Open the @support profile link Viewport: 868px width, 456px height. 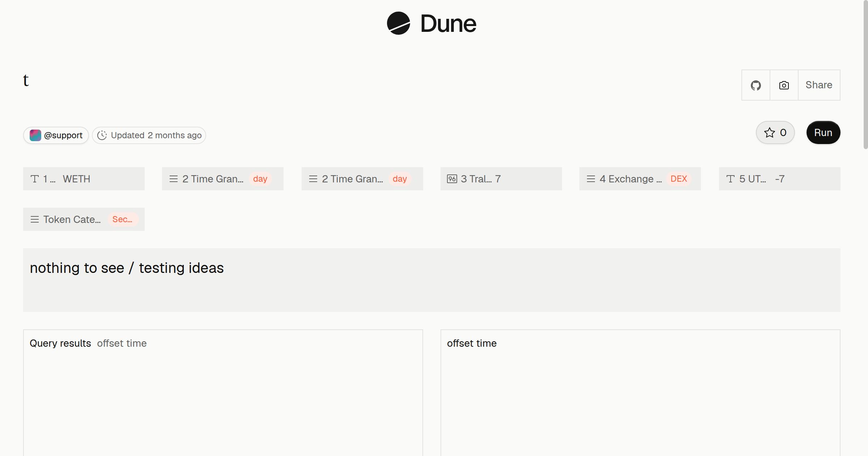56,135
